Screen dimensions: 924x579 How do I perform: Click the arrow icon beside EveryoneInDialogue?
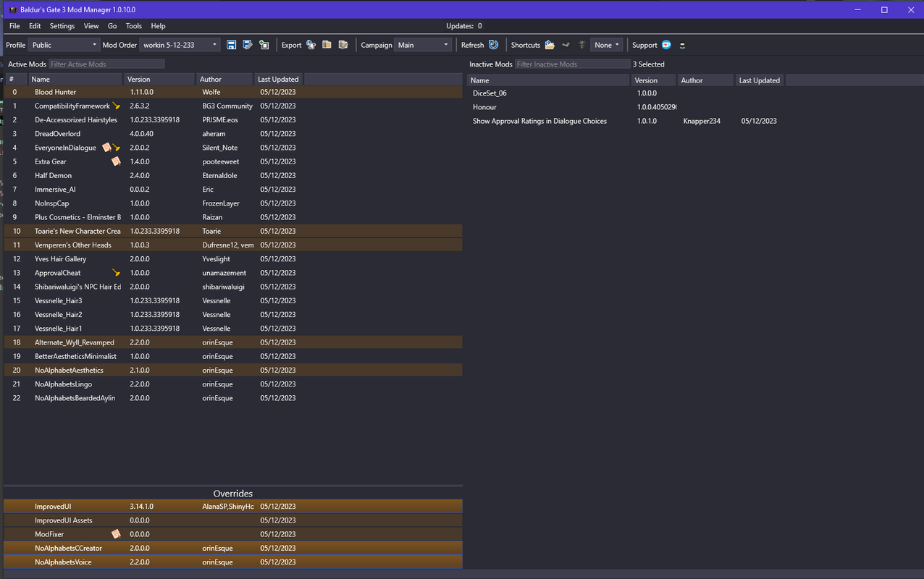coord(116,148)
